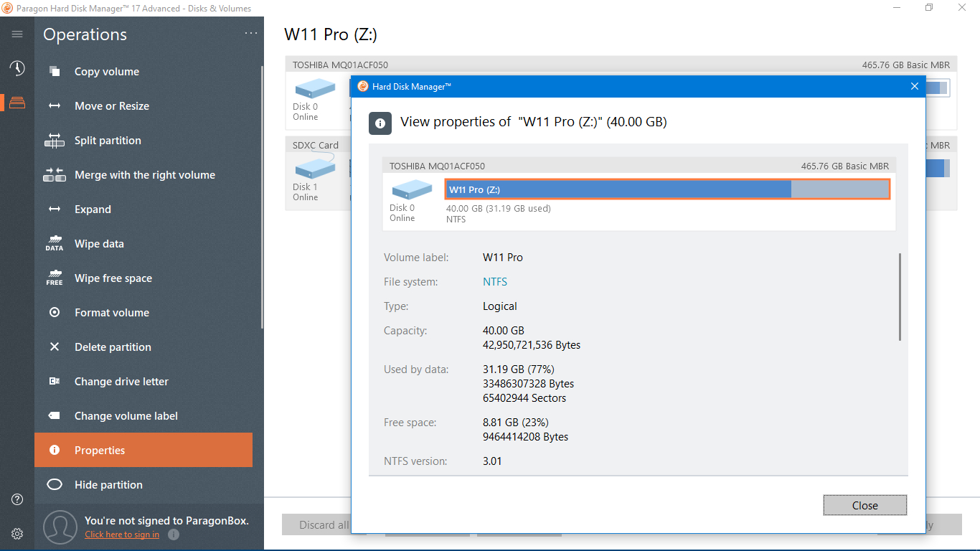Click the Type Logical value
This screenshot has height=551, width=980.
point(500,306)
